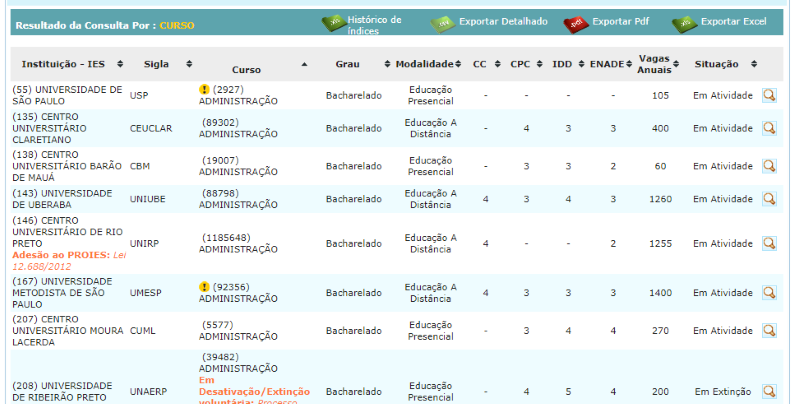
Task: Click the UMESP sigla cell
Action: pos(145,293)
